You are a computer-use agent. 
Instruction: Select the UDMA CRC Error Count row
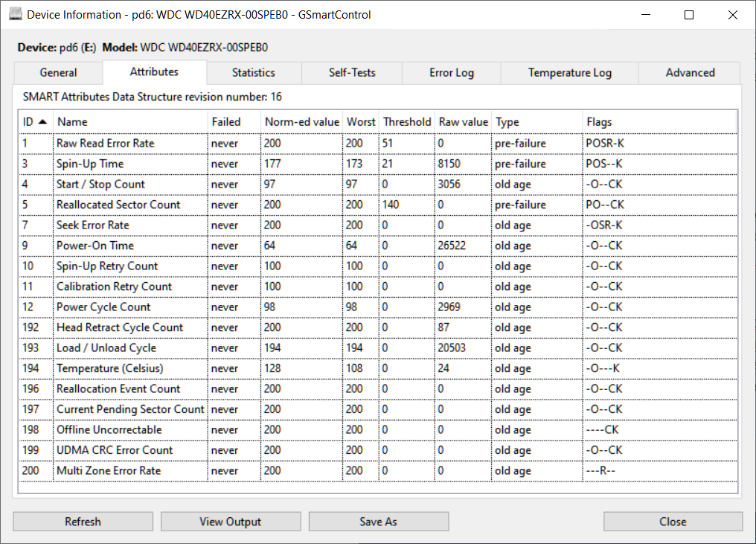coord(378,450)
